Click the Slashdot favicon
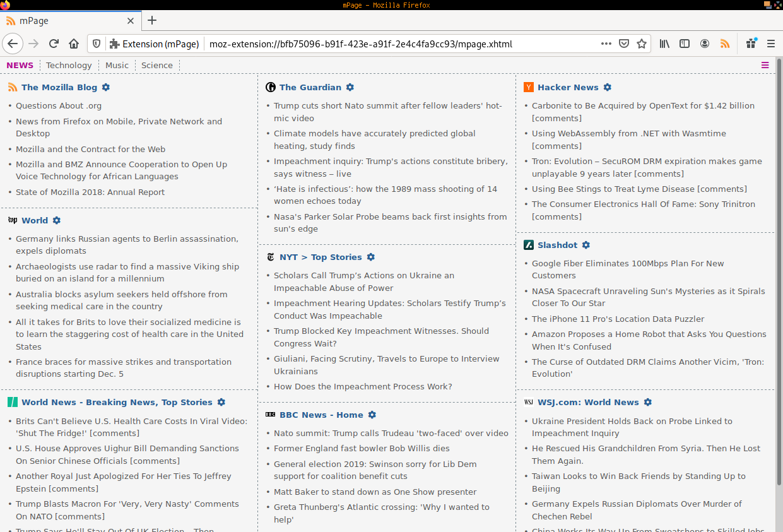Viewport: 783px width, 532px height. (x=529, y=245)
